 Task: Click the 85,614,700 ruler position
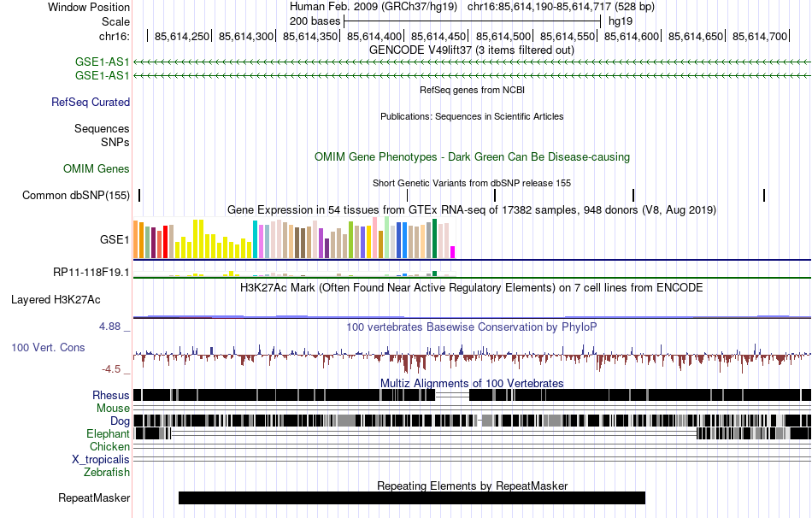click(x=760, y=36)
